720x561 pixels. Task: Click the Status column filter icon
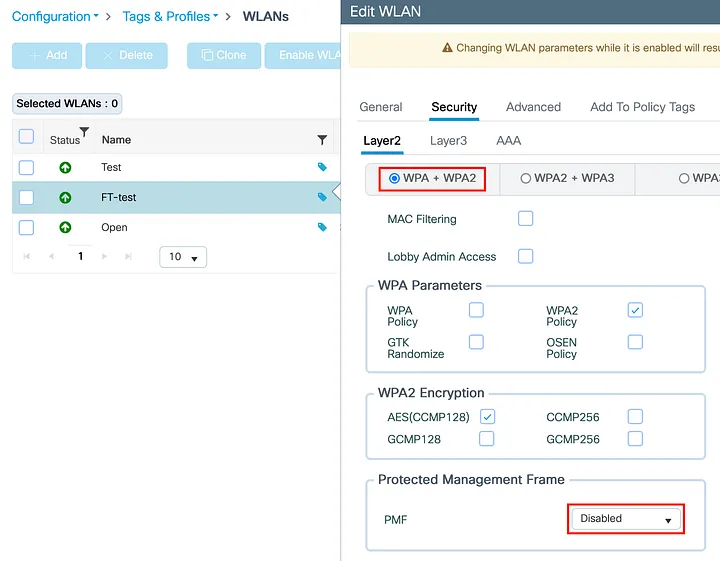coord(84,132)
